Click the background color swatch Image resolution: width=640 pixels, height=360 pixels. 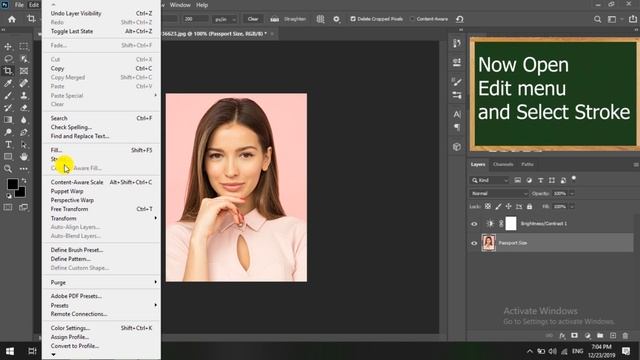[21, 193]
